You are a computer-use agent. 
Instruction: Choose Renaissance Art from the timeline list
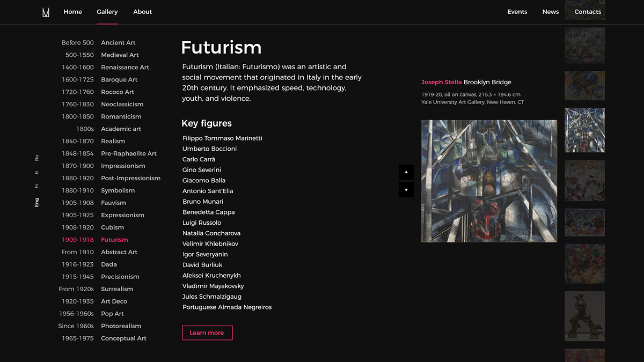point(125,68)
